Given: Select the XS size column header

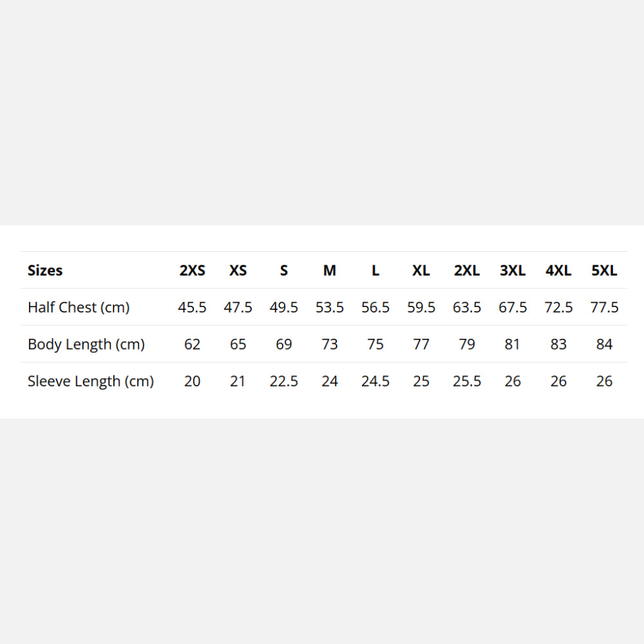Looking at the screenshot, I should [x=238, y=270].
